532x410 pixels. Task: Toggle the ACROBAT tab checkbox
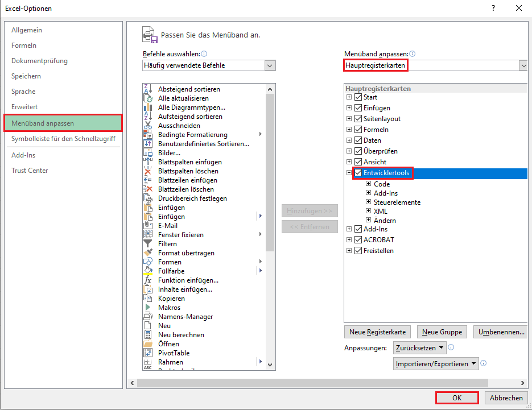(x=358, y=240)
